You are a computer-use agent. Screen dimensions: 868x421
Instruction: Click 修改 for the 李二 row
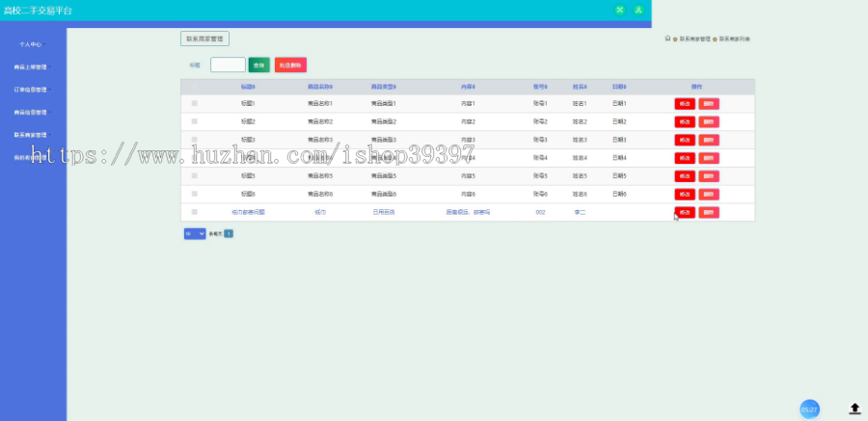685,213
